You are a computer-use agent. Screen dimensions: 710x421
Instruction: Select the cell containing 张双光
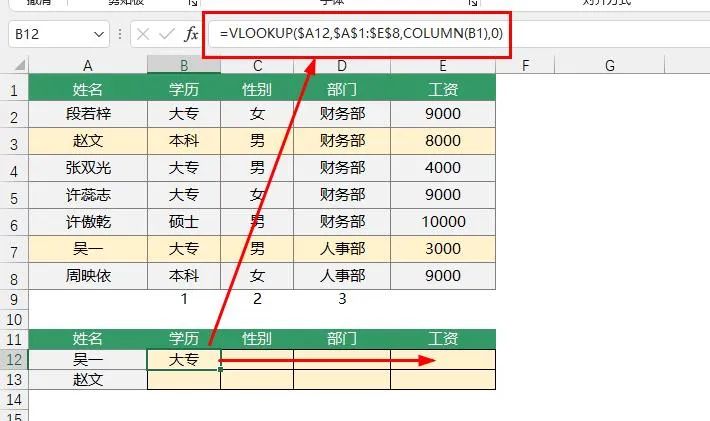(88, 168)
